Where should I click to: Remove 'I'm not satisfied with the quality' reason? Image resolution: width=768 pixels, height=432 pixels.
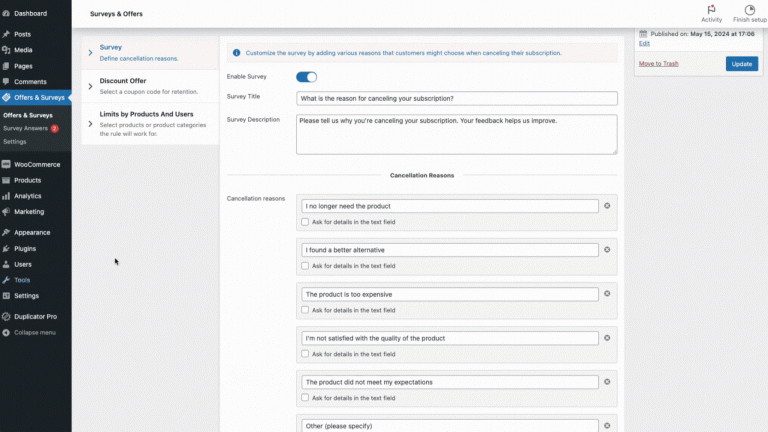click(x=607, y=338)
